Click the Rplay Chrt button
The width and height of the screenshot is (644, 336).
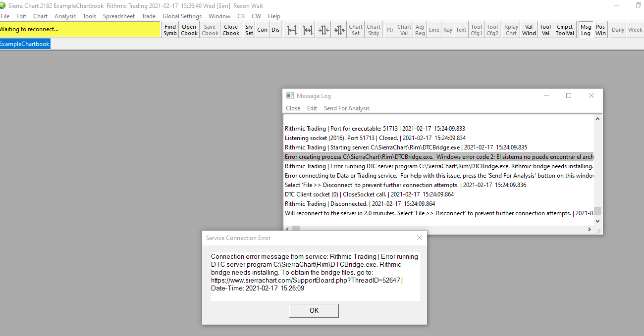tap(511, 30)
